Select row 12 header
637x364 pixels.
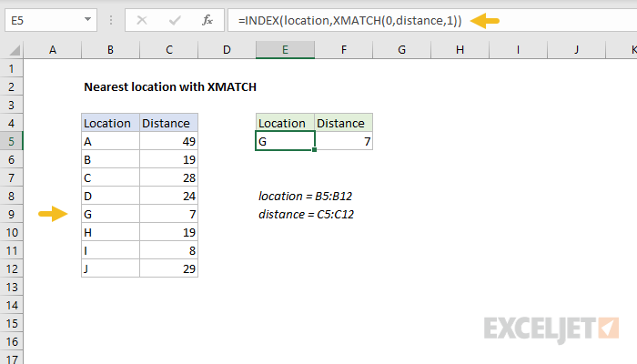[x=11, y=269]
